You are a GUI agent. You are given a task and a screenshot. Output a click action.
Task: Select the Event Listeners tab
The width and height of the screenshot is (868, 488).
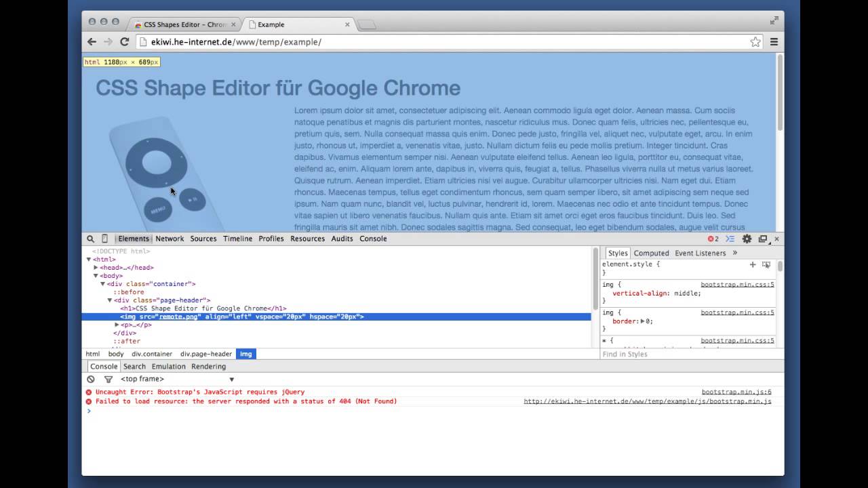coord(701,253)
